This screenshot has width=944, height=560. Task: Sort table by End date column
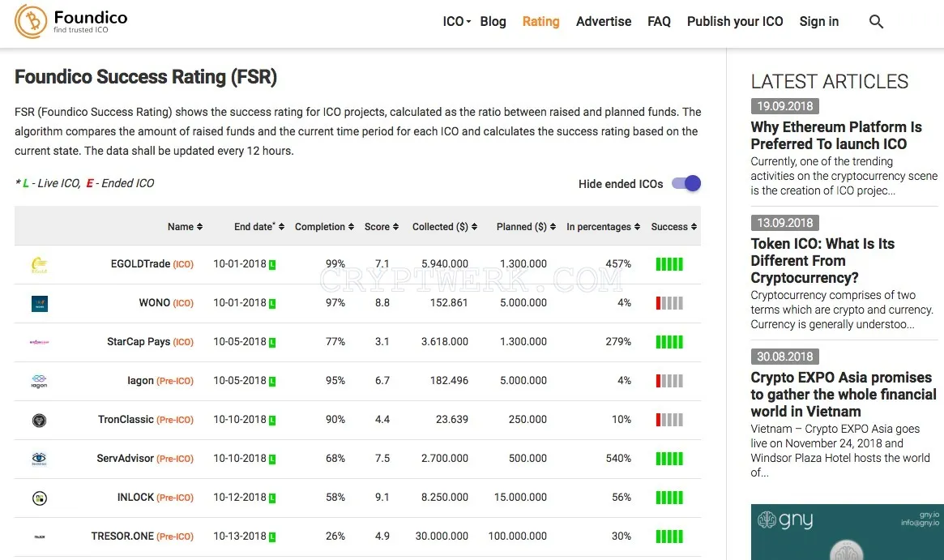tap(258, 227)
